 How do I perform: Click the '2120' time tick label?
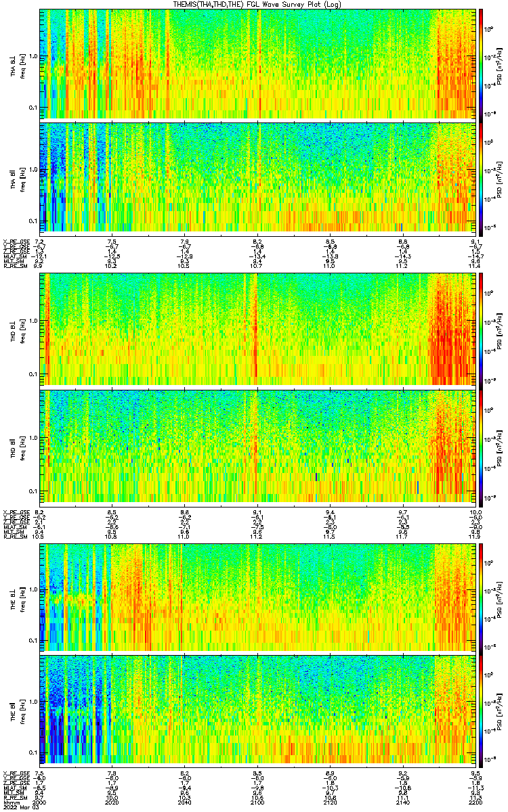click(x=330, y=803)
